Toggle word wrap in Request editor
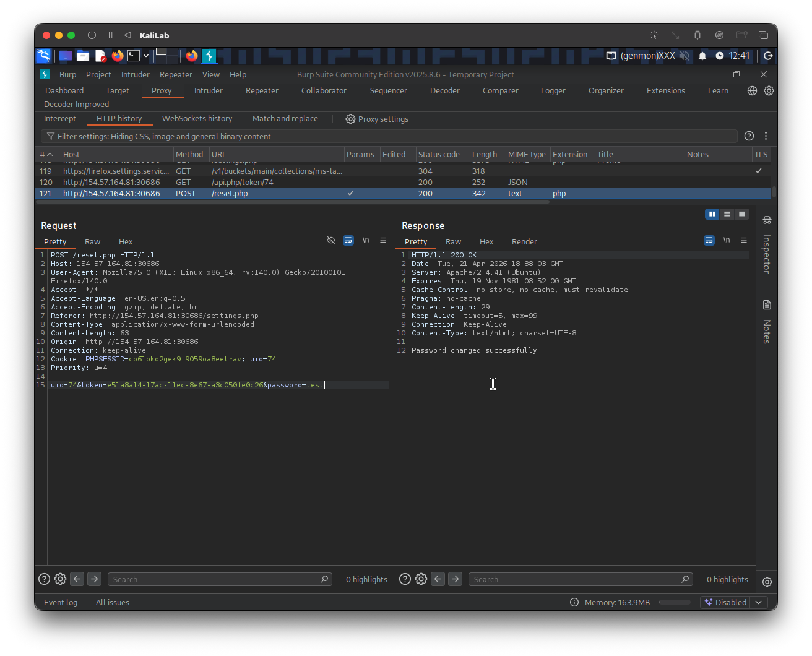The height and width of the screenshot is (656, 812). coord(348,240)
